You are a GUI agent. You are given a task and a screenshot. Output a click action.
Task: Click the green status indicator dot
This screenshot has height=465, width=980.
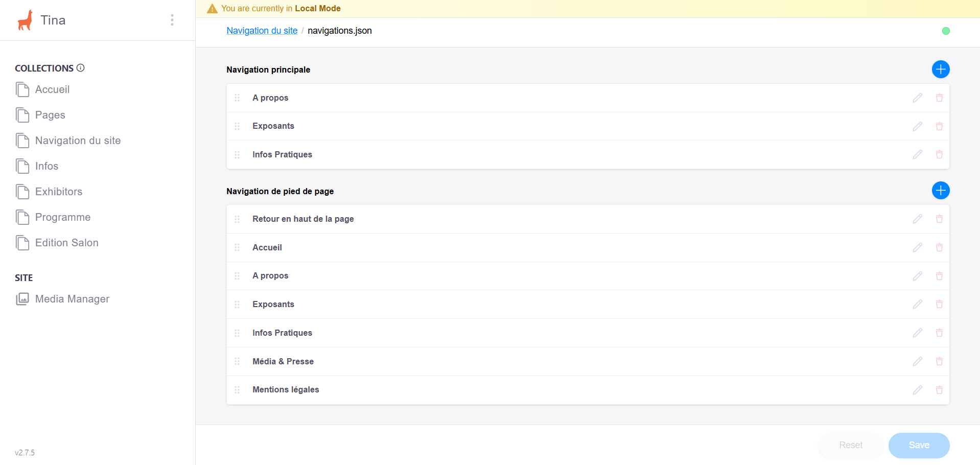946,31
